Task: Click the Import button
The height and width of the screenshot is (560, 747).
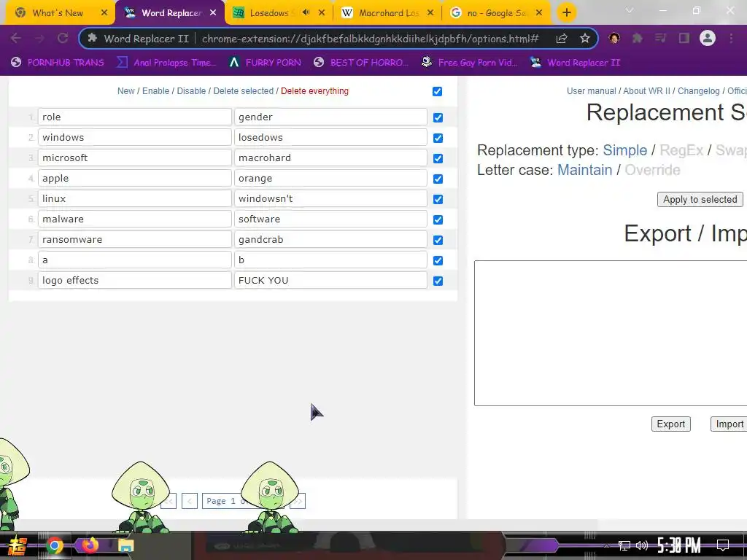Action: coord(729,424)
